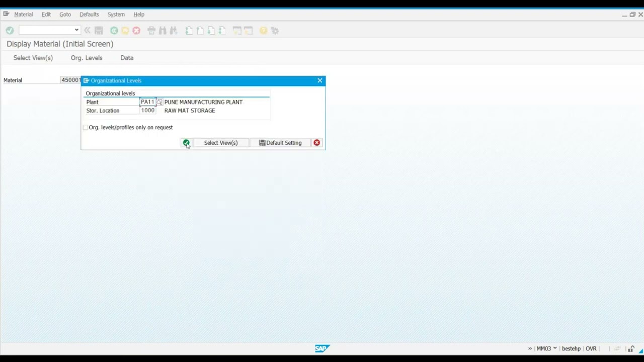This screenshot has width=644, height=362.
Task: Click Select View(s) button in dialog
Action: (x=221, y=143)
